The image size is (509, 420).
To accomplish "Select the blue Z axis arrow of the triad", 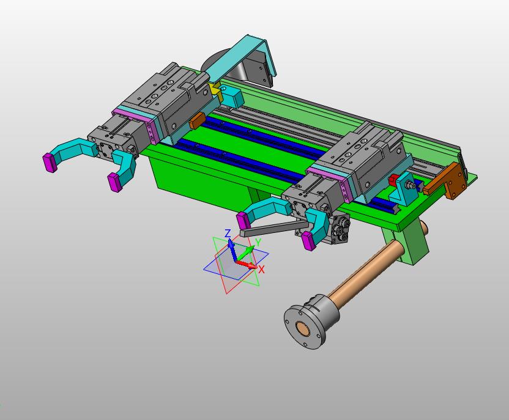I will (232, 249).
